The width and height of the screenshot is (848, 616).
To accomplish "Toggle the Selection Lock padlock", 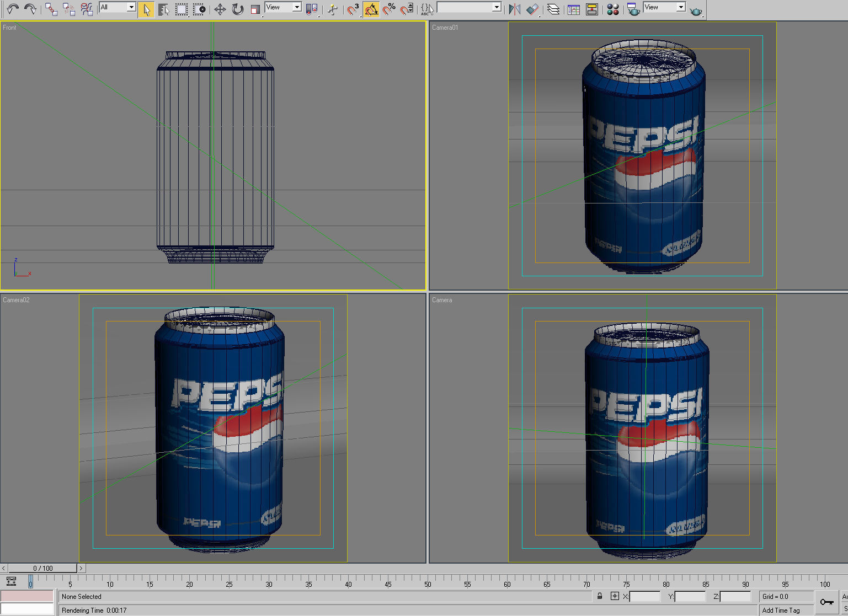I will click(600, 596).
